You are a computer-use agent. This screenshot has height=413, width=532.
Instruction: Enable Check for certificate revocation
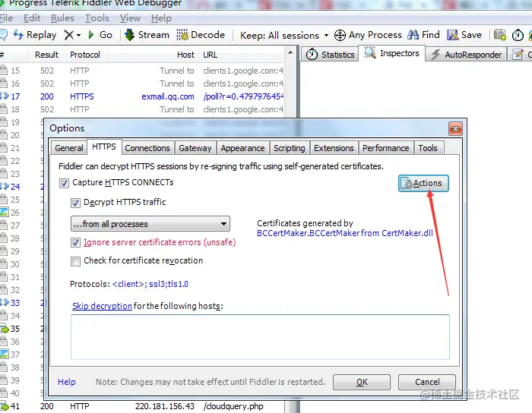[75, 261]
